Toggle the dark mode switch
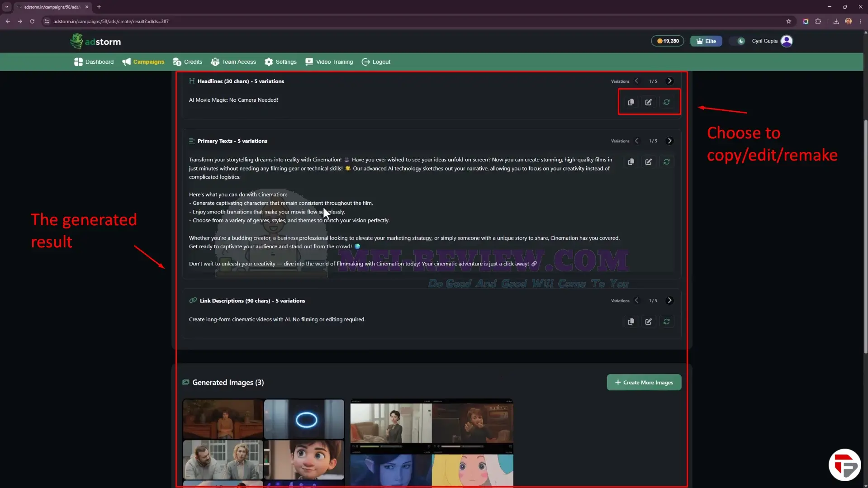868x488 pixels. click(737, 41)
